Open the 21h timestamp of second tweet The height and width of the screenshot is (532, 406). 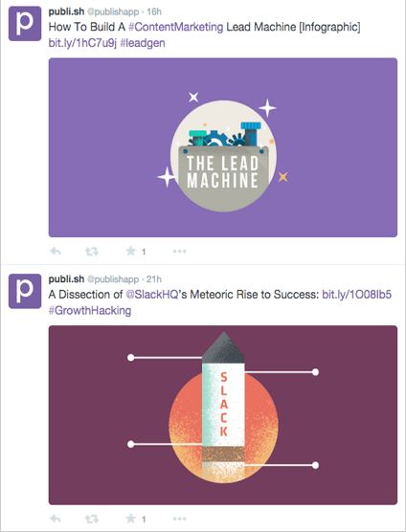click(154, 279)
